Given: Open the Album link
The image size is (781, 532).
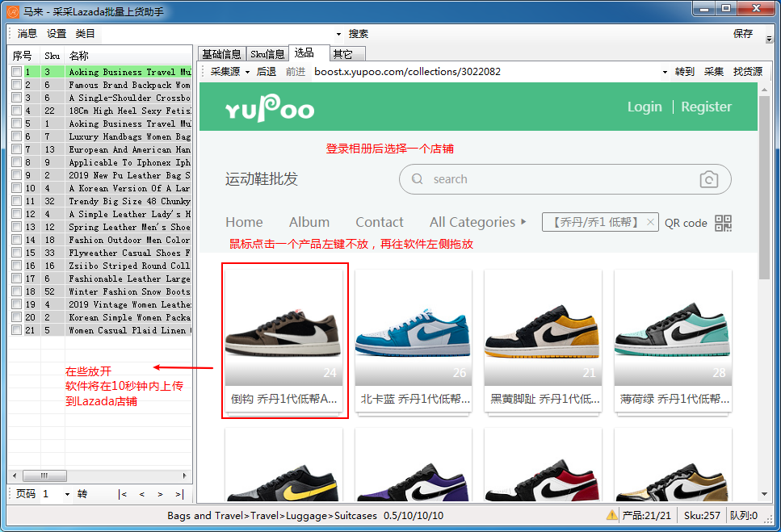Looking at the screenshot, I should tap(309, 222).
